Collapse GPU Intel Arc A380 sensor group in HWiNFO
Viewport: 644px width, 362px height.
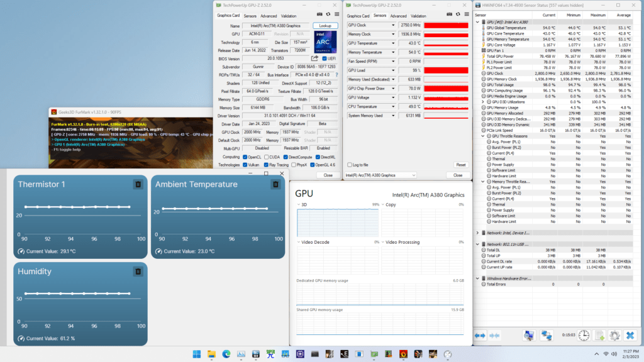click(x=478, y=22)
